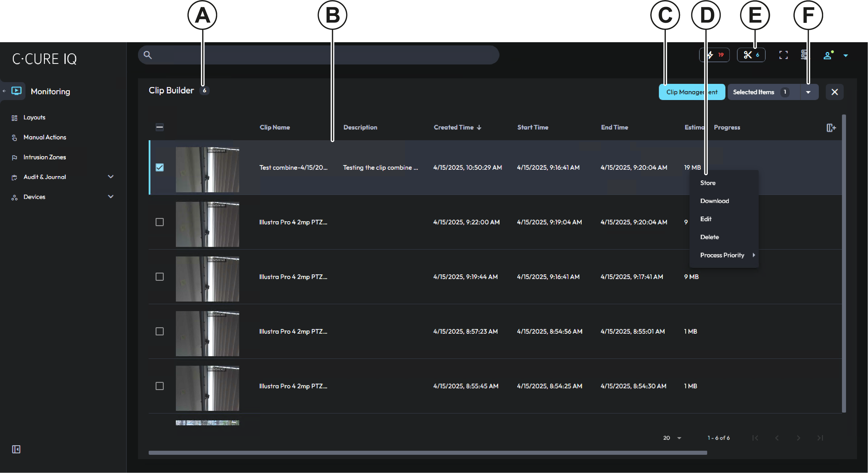Screen dimensions: 868x473
Task: Uncheck the Test combine clip checkbox
Action: click(x=160, y=167)
